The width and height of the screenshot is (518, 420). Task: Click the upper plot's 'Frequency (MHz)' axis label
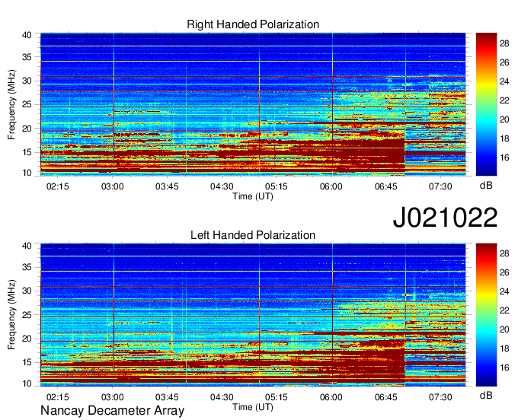[x=11, y=104]
